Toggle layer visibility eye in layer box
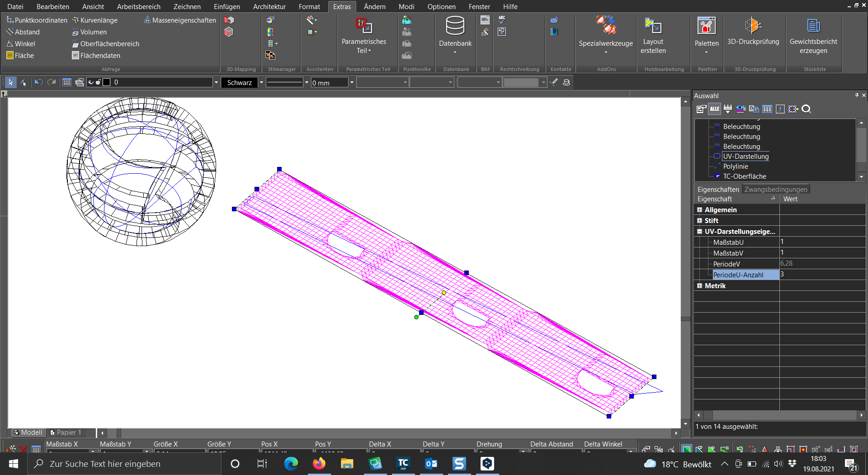The image size is (868, 475). point(91,82)
